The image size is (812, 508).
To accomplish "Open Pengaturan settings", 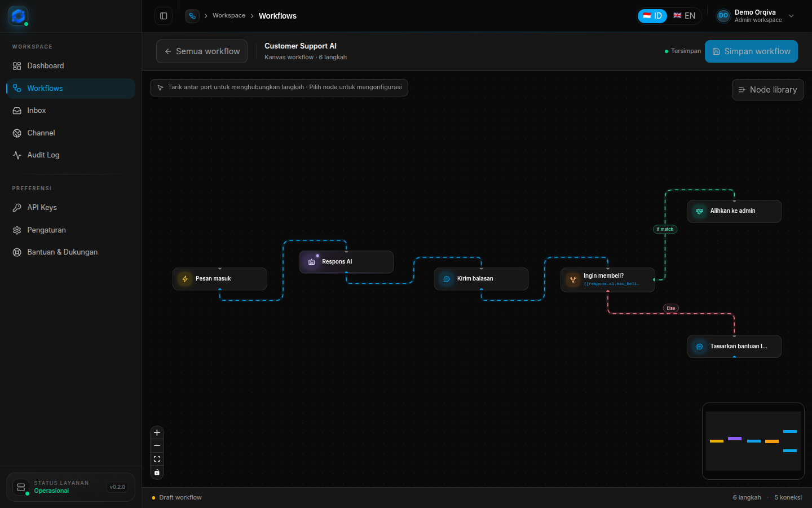I will (x=70, y=230).
